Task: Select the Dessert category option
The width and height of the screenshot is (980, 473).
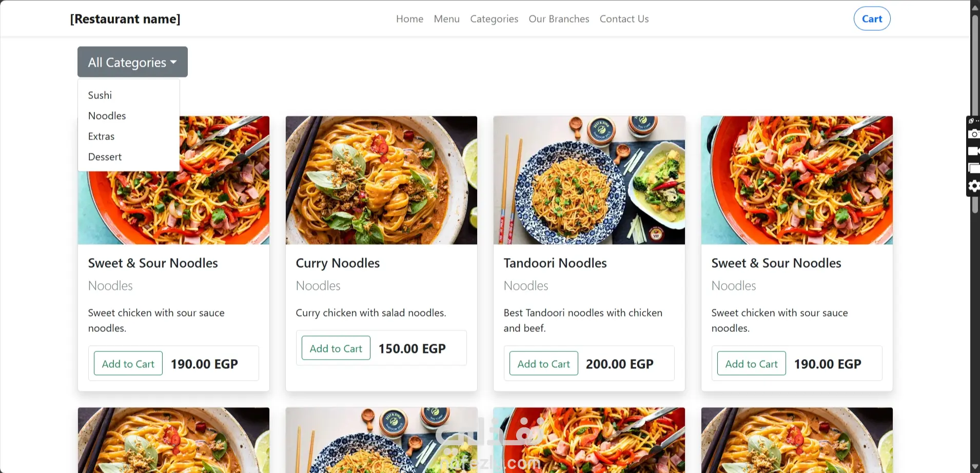Action: tap(105, 157)
